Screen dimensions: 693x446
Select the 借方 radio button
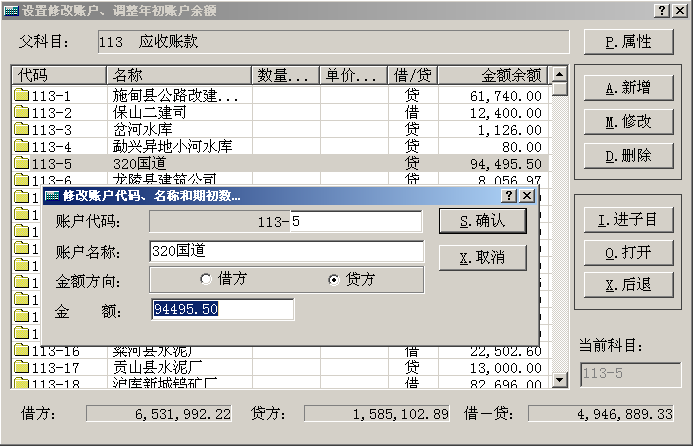206,279
